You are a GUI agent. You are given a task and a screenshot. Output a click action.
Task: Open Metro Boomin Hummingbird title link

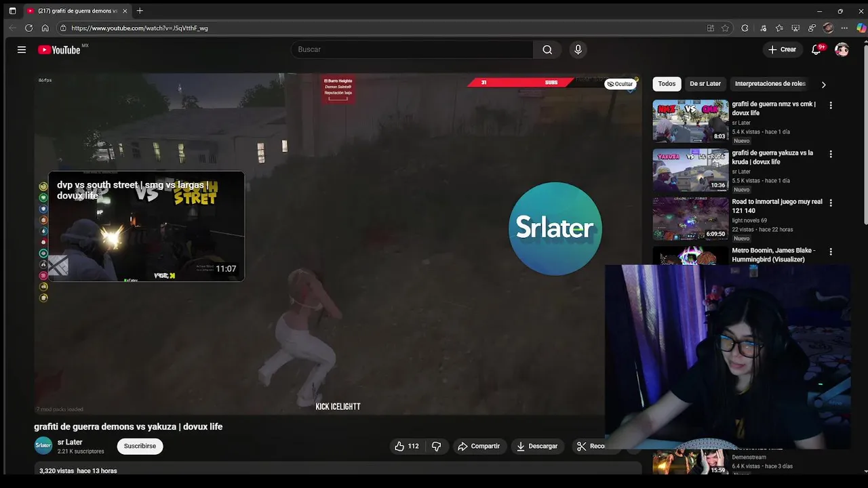click(774, 255)
